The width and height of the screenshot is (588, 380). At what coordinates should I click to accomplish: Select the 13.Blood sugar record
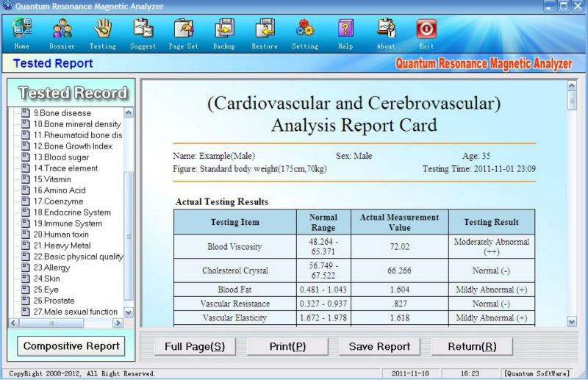pyautogui.click(x=62, y=157)
